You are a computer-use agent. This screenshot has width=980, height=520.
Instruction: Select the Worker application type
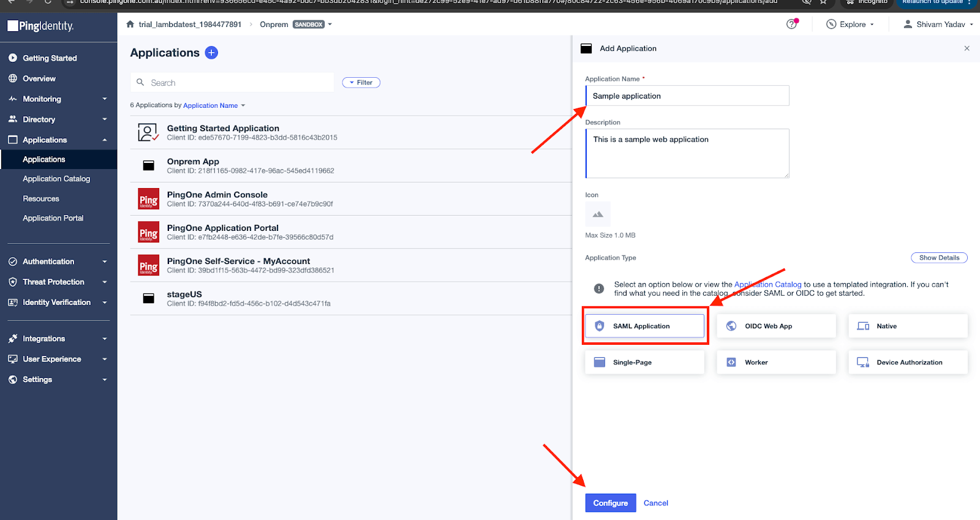776,362
